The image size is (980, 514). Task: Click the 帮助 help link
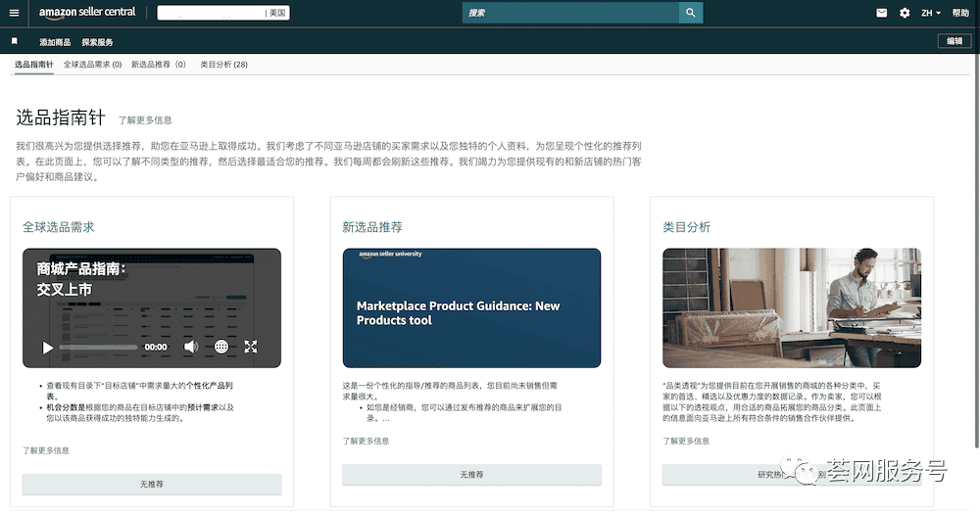pyautogui.click(x=960, y=13)
